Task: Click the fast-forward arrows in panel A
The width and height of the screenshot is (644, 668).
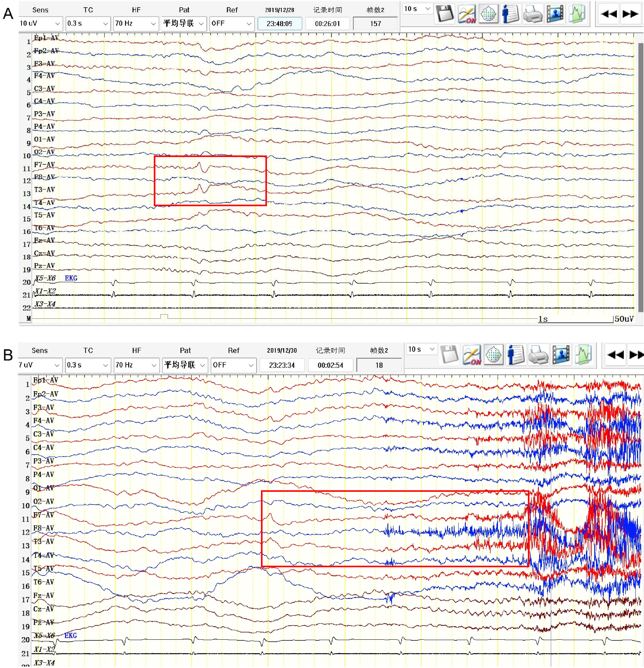Action: pyautogui.click(x=630, y=14)
